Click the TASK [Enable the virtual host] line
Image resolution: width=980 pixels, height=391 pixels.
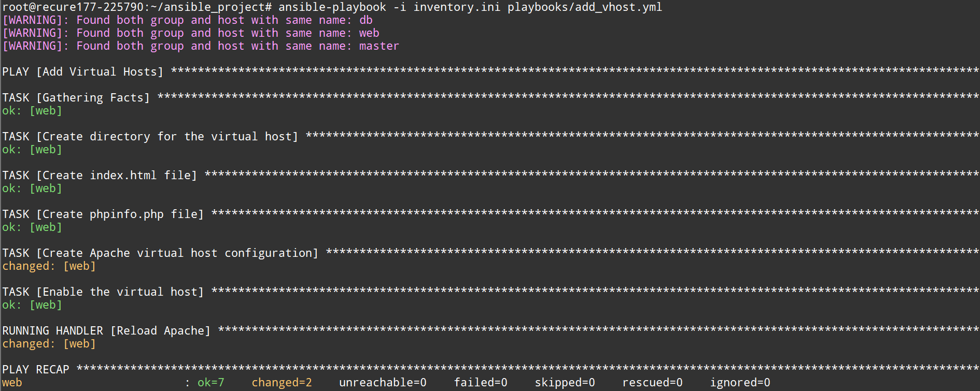click(103, 292)
